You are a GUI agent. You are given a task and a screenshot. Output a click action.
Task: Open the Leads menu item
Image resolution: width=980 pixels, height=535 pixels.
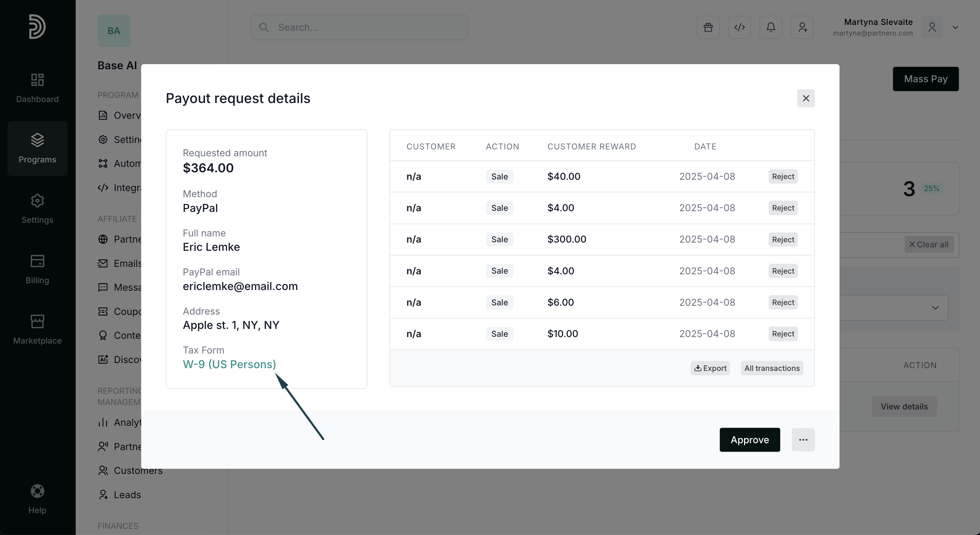tap(127, 495)
